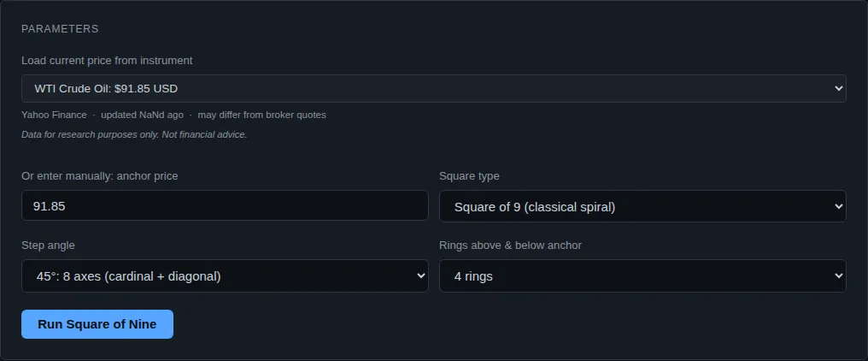Click the Or enter manually anchor price label
This screenshot has height=361, width=868.
(x=100, y=176)
